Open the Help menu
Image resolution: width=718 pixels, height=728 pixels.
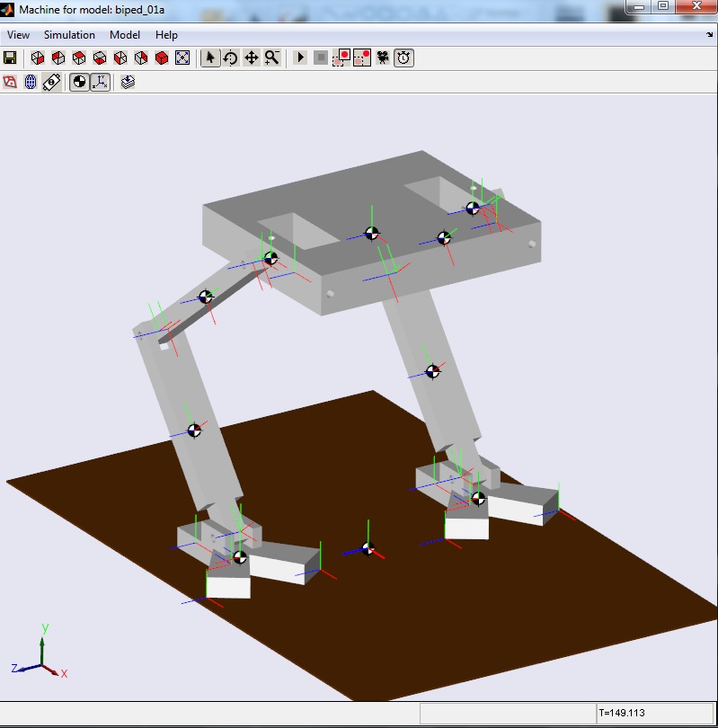pyautogui.click(x=166, y=35)
